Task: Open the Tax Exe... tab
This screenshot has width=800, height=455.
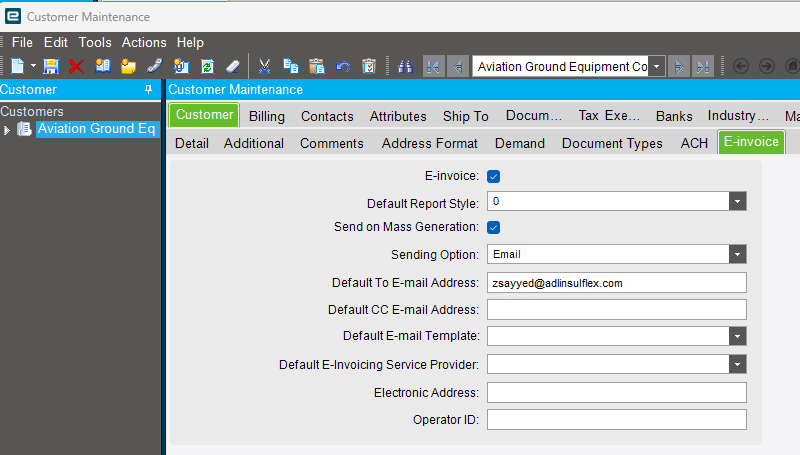Action: click(x=609, y=116)
